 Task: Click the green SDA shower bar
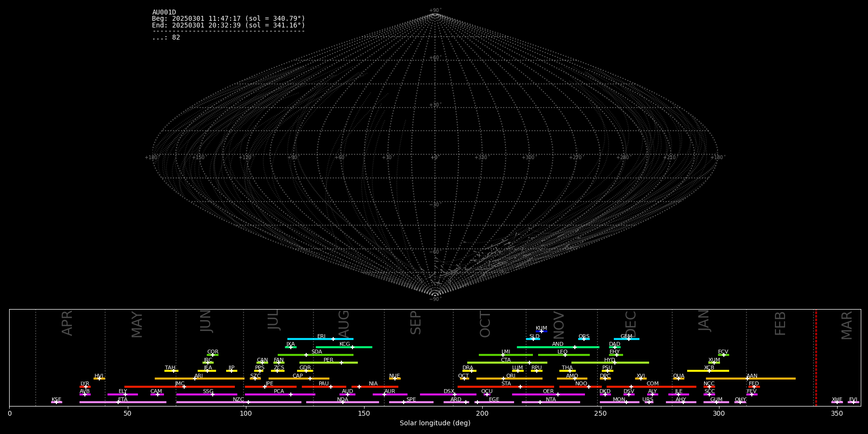(x=315, y=355)
